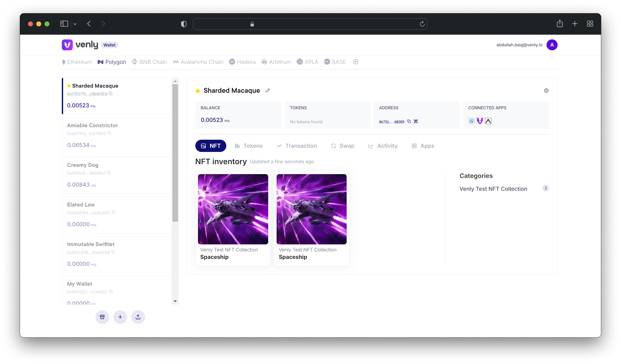Expand the BNB Chain network option
The height and width of the screenshot is (364, 621).
[153, 62]
